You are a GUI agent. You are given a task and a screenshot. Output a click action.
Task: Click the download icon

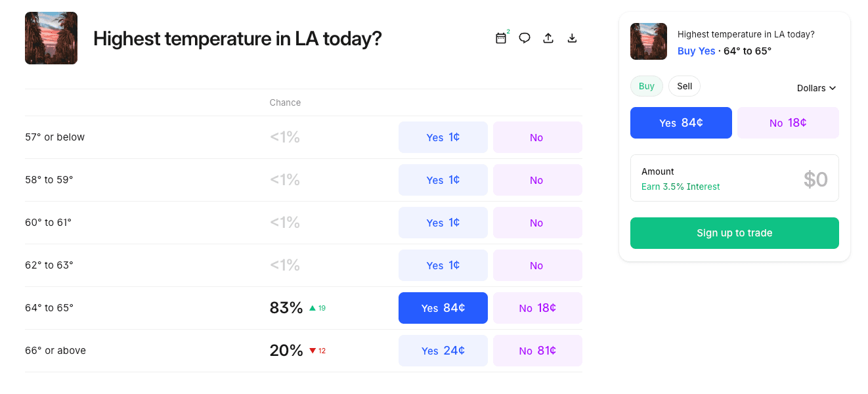tap(572, 38)
